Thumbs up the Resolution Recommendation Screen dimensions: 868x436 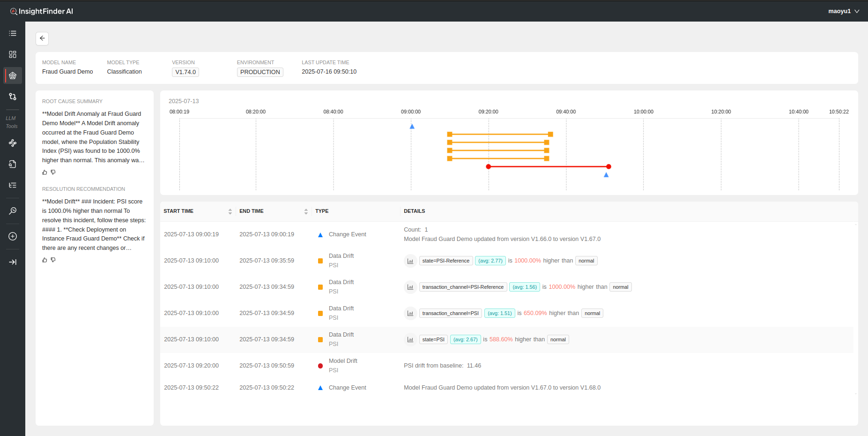[x=45, y=260]
